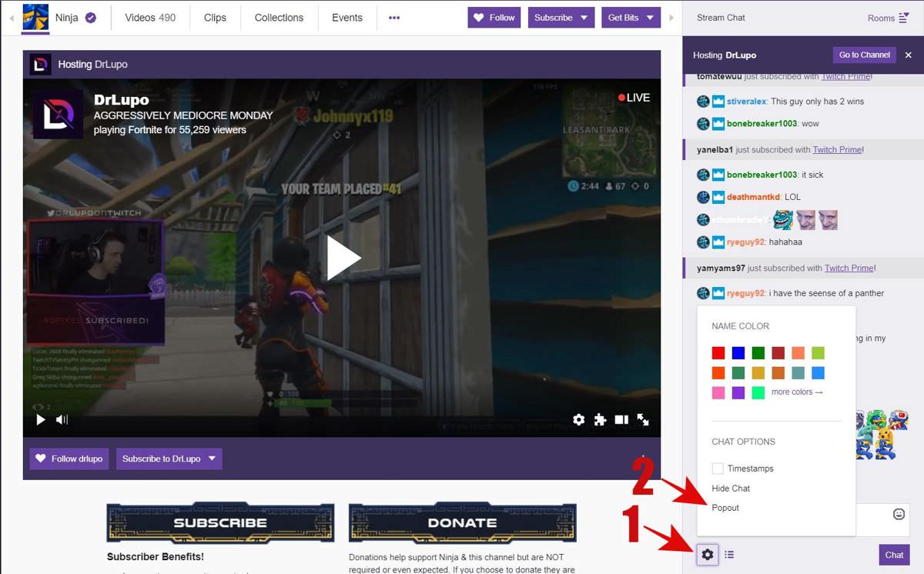Screen dimensions: 924x574
Task: Click the DrLupo logo in Hosting bar
Action: [40, 65]
